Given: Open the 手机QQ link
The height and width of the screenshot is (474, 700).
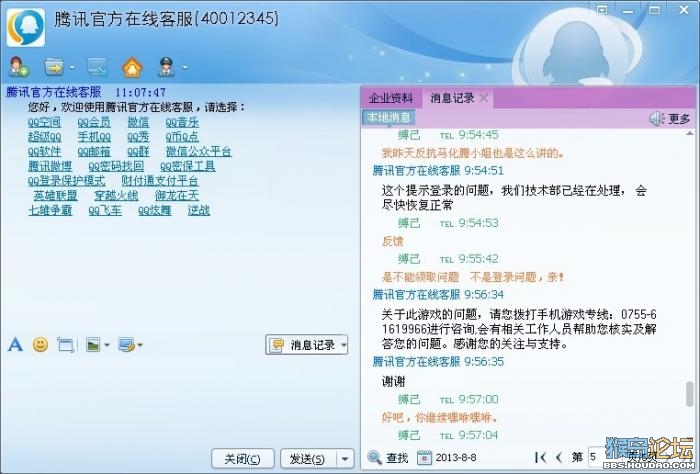Looking at the screenshot, I should click(94, 137).
